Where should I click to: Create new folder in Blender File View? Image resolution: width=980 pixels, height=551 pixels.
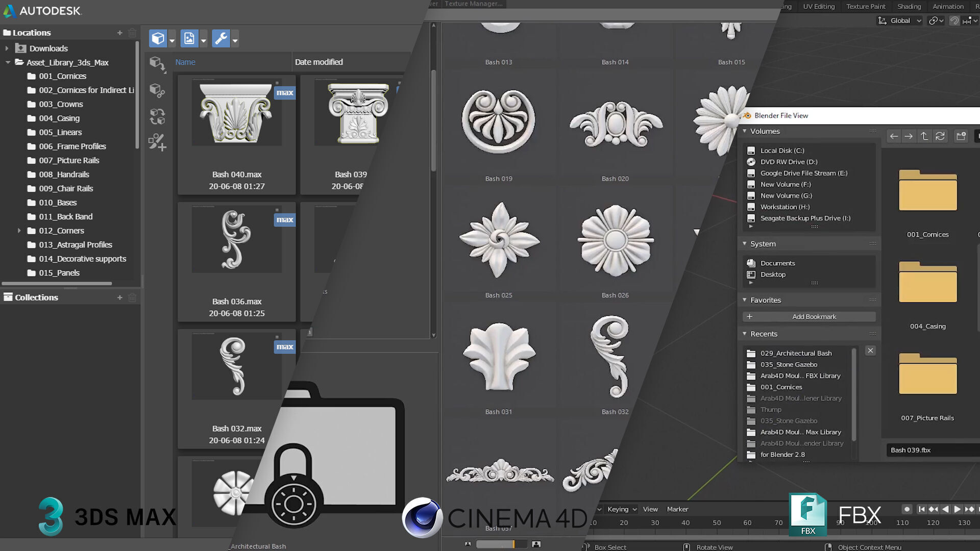pyautogui.click(x=962, y=136)
